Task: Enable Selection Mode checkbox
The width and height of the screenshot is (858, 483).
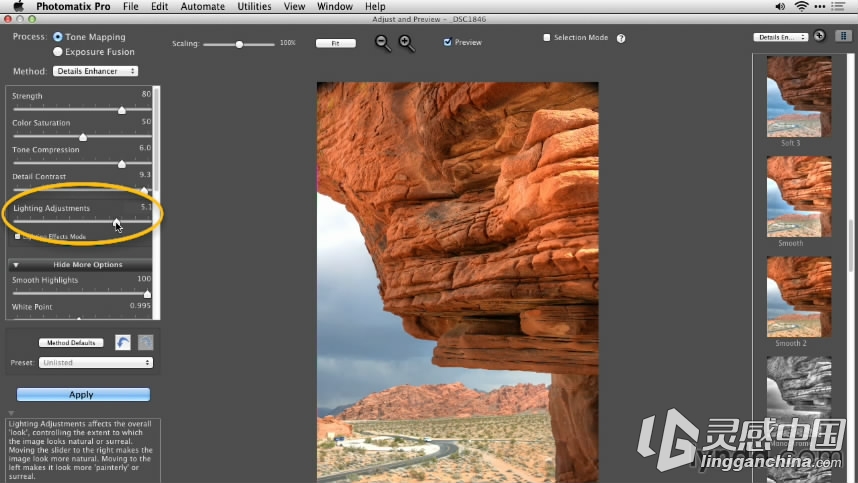Action: point(547,37)
